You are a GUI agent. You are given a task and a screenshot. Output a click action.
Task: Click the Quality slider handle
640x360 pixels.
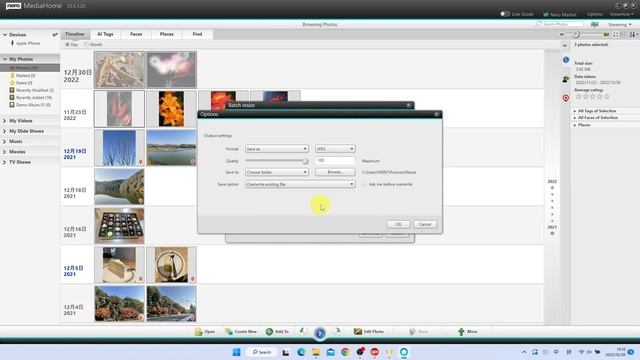point(305,161)
